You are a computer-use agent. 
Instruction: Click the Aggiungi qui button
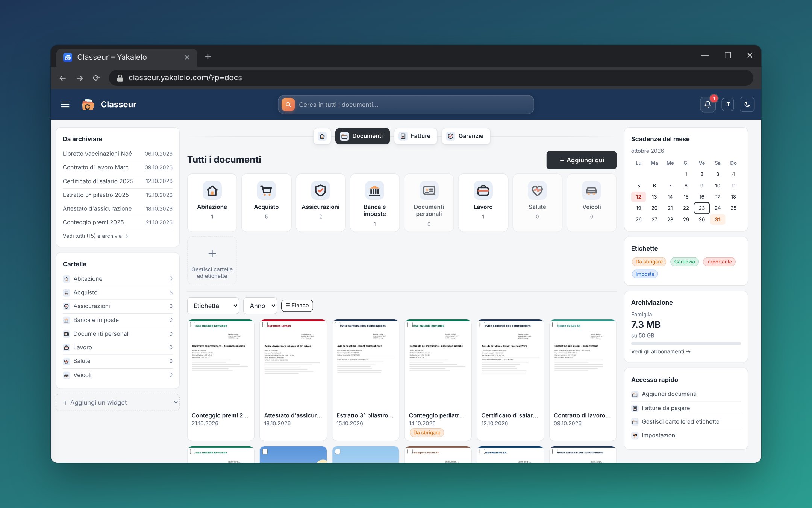point(581,160)
